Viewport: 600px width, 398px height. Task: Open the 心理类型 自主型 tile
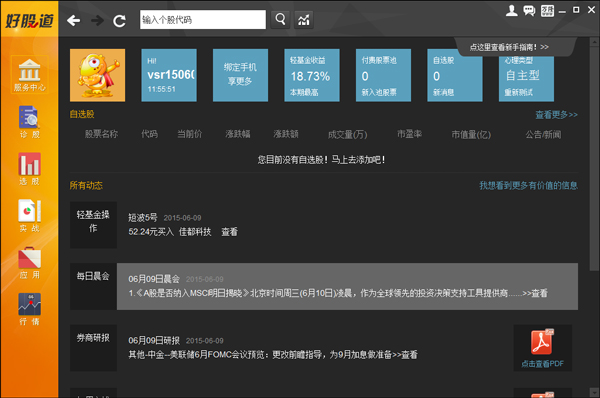point(527,78)
